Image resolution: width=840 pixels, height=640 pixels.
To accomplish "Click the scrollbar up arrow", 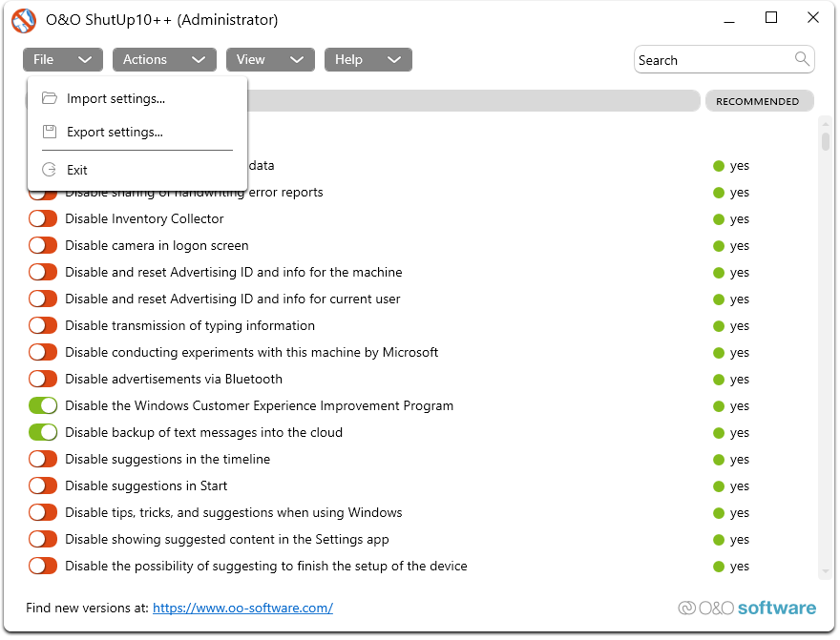I will tap(825, 124).
